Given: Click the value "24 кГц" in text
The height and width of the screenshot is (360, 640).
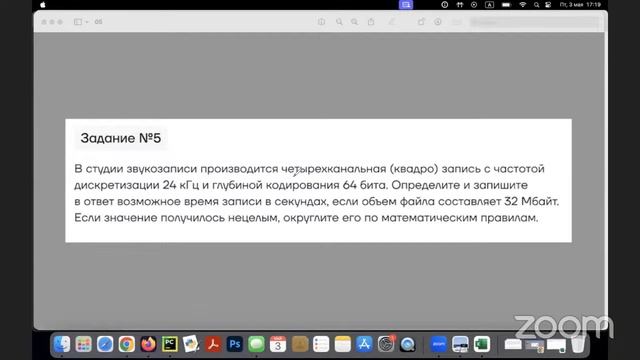Looking at the screenshot, I should click(180, 185).
